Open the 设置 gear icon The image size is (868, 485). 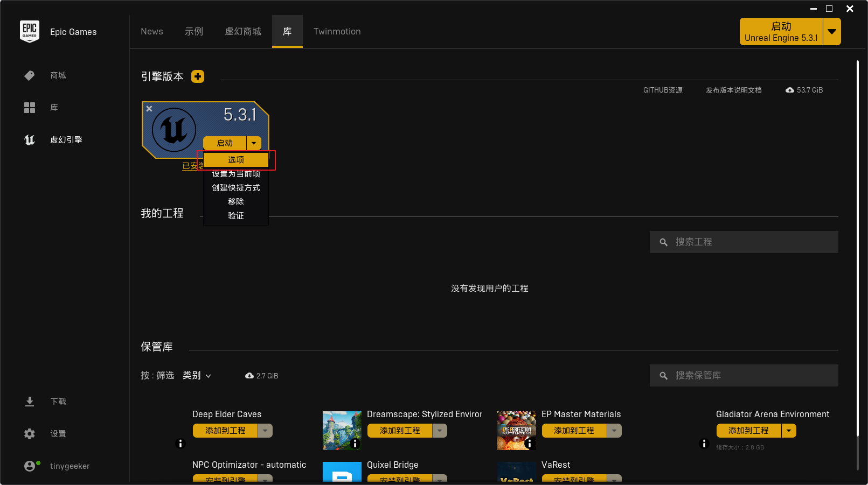30,434
